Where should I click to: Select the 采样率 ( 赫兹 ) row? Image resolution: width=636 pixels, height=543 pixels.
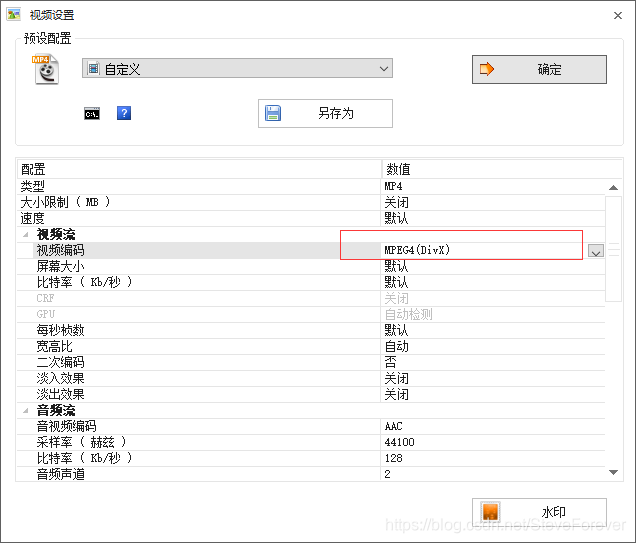pos(311,442)
